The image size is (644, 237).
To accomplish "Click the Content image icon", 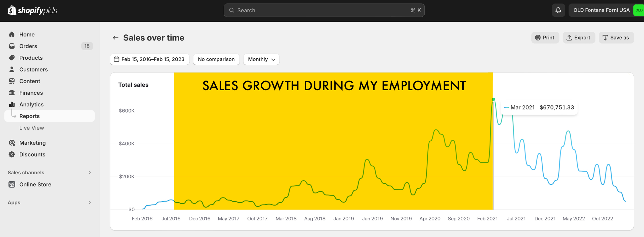I will point(12,81).
